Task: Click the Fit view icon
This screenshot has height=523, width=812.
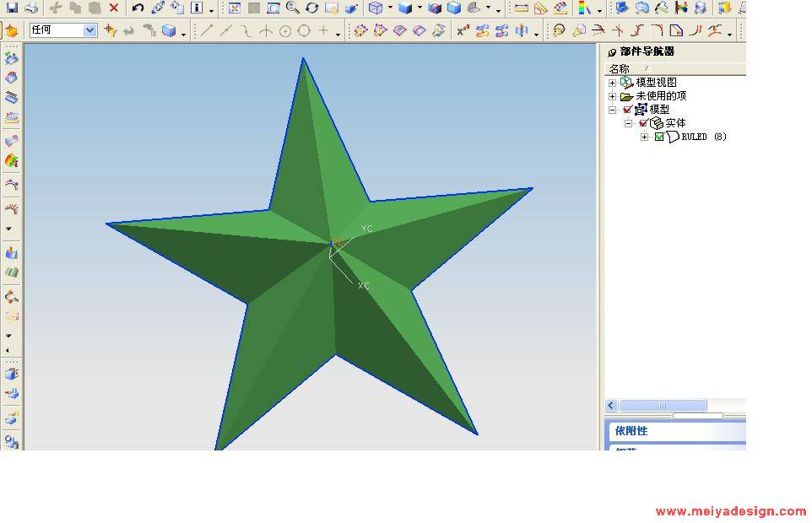Action: tap(235, 8)
